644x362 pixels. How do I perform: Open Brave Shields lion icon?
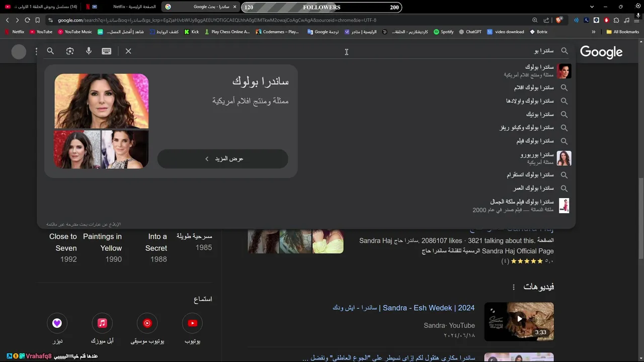(x=559, y=20)
